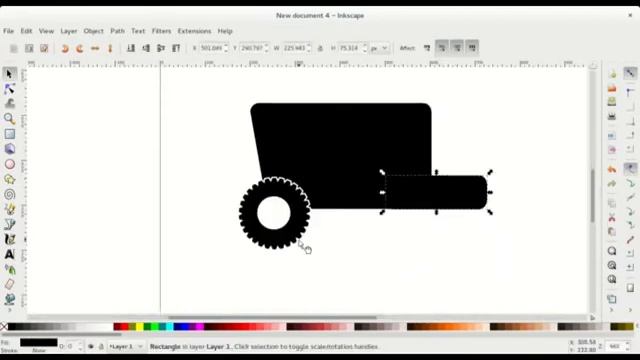Image resolution: width=640 pixels, height=360 pixels.
Task: Select the Calligraphy tool
Action: 9,239
